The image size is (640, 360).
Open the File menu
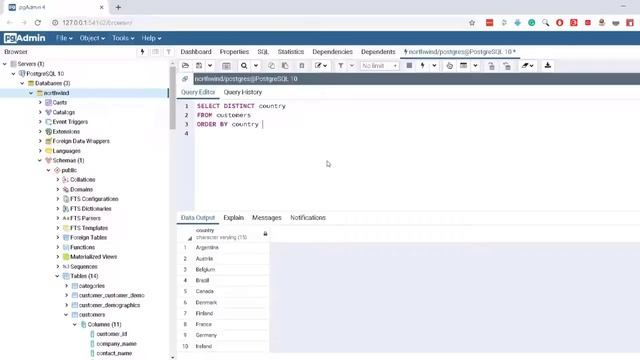(64, 38)
